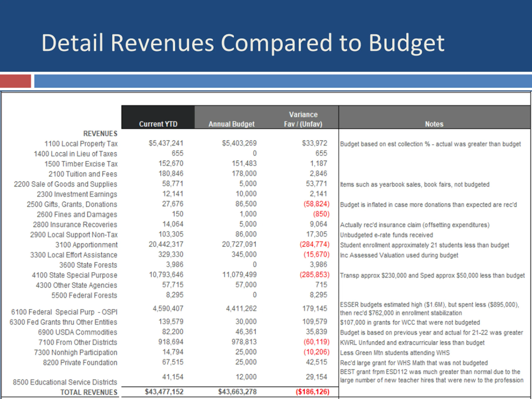This screenshot has width=532, height=399.
Task: Click row label '7300 Nonhigh Participation'
Action: 75,353
